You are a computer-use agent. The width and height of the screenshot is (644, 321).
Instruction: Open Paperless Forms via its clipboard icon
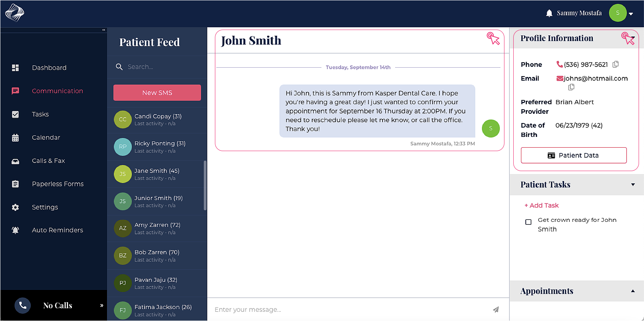[15, 184]
